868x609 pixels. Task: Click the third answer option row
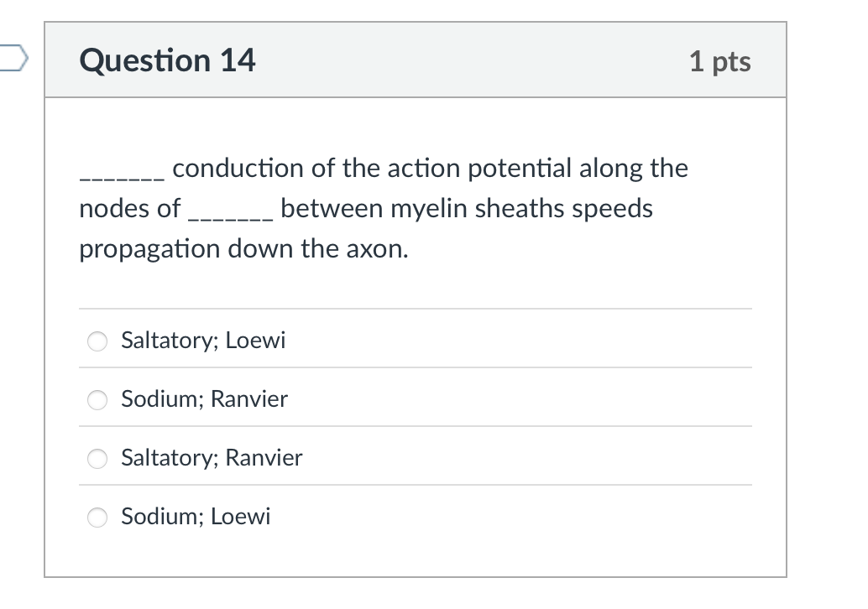click(417, 458)
